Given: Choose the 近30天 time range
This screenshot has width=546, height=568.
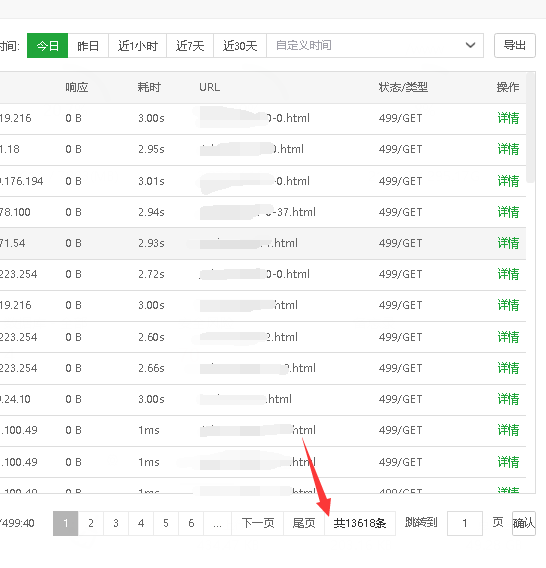Looking at the screenshot, I should click(x=240, y=46).
